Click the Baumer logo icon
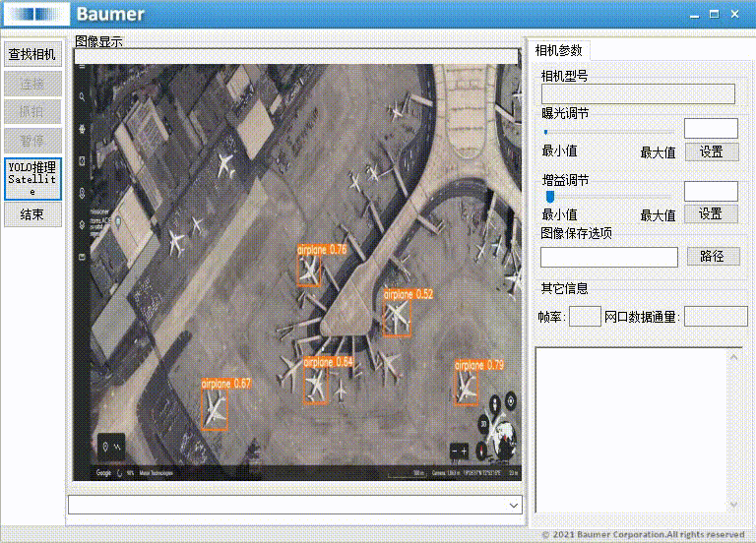Screen dimensions: 756x543 point(37,14)
